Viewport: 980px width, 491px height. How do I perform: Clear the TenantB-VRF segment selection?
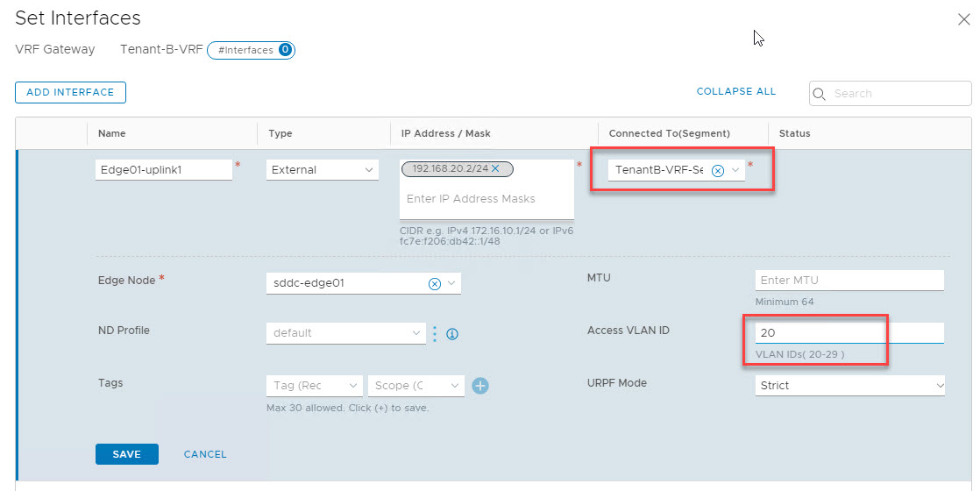717,171
